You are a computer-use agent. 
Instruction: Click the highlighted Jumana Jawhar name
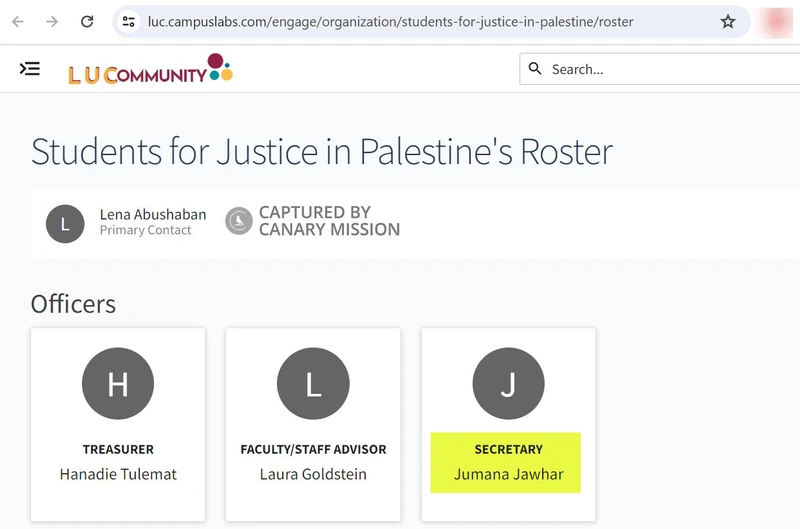click(x=508, y=474)
